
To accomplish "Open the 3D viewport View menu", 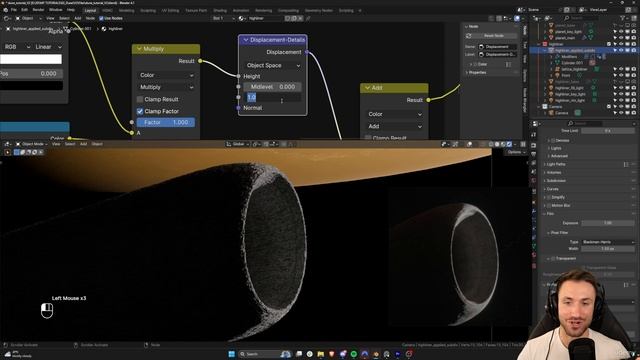I will tap(56, 144).
